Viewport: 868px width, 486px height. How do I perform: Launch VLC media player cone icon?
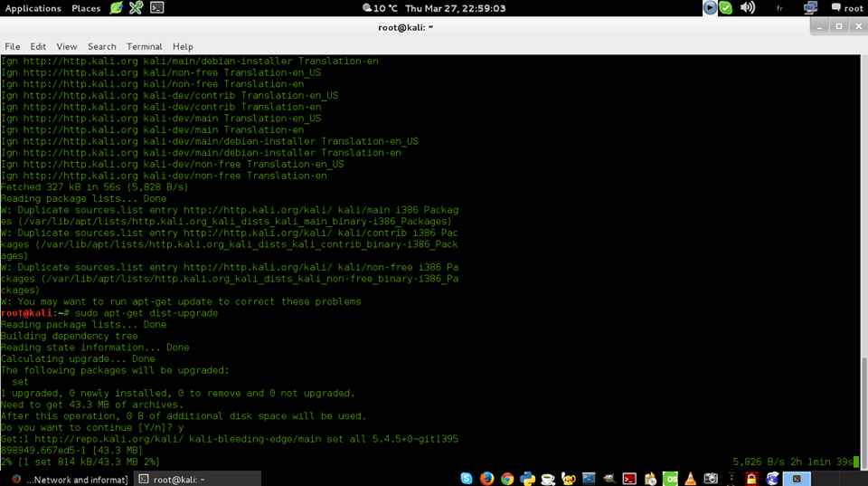pos(690,478)
